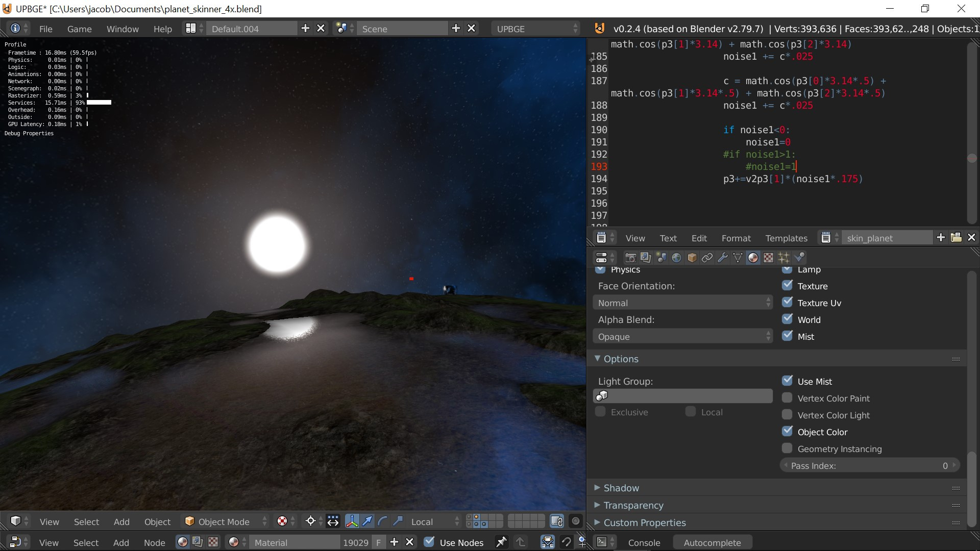Screen dimensions: 980x551
Task: Click the Autocomplete button
Action: (712, 542)
